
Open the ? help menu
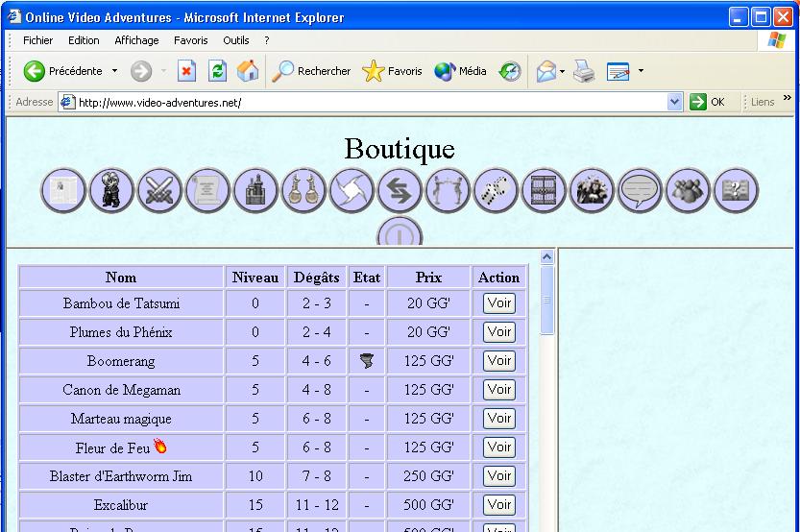(x=267, y=40)
